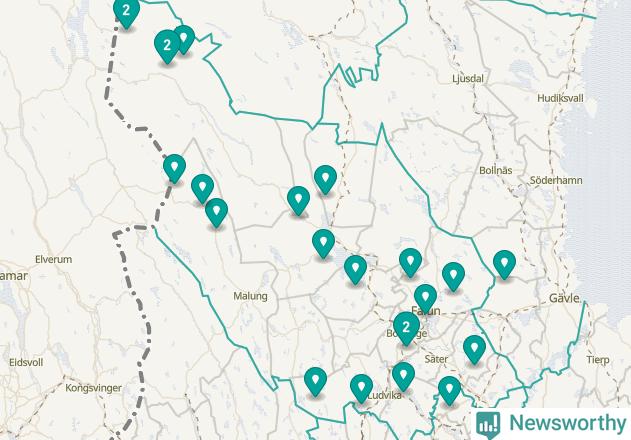Image resolution: width=631 pixels, height=440 pixels.
Task: Select the cluster marker left of the single upper-left pin
Action: [167, 47]
